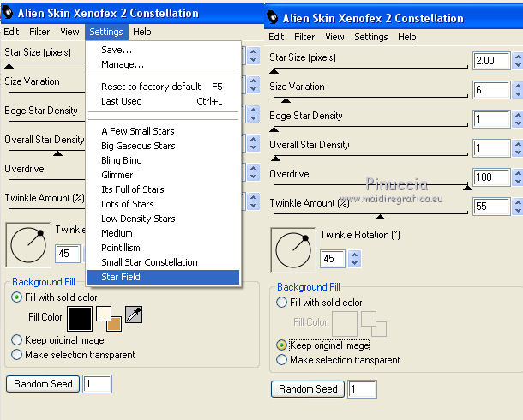
Task: Pick the 'Lots of Stars' preset
Action: [164, 204]
